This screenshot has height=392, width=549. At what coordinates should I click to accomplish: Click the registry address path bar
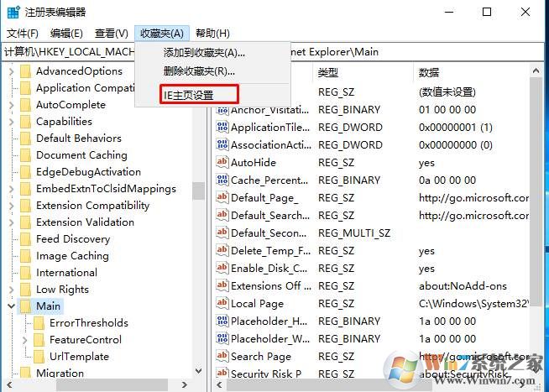pyautogui.click(x=273, y=52)
